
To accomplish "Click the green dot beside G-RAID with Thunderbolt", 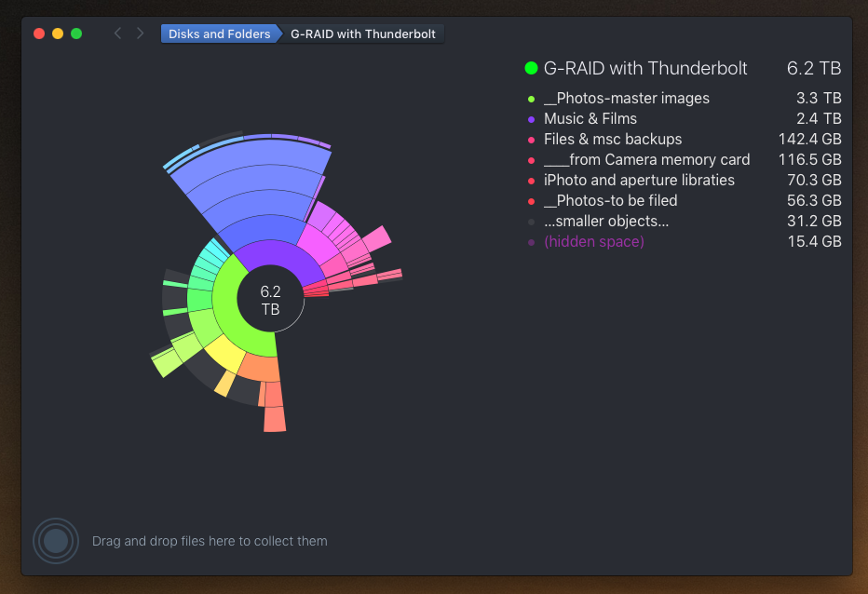I will click(x=531, y=68).
